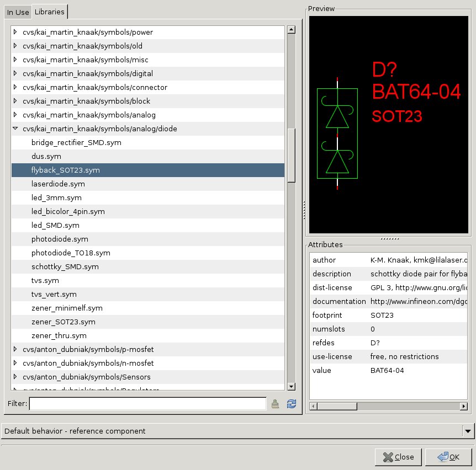Click inside the Filter text field
476x470 pixels.
point(147,404)
